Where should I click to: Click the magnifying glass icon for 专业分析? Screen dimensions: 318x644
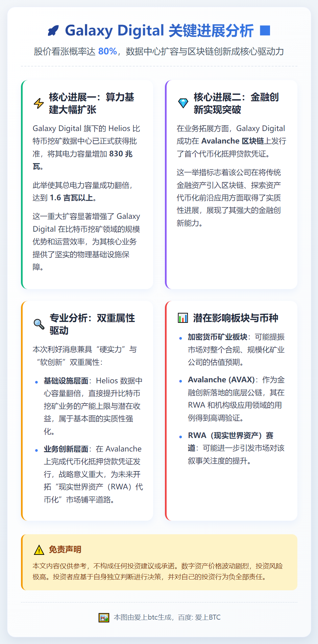(39, 324)
